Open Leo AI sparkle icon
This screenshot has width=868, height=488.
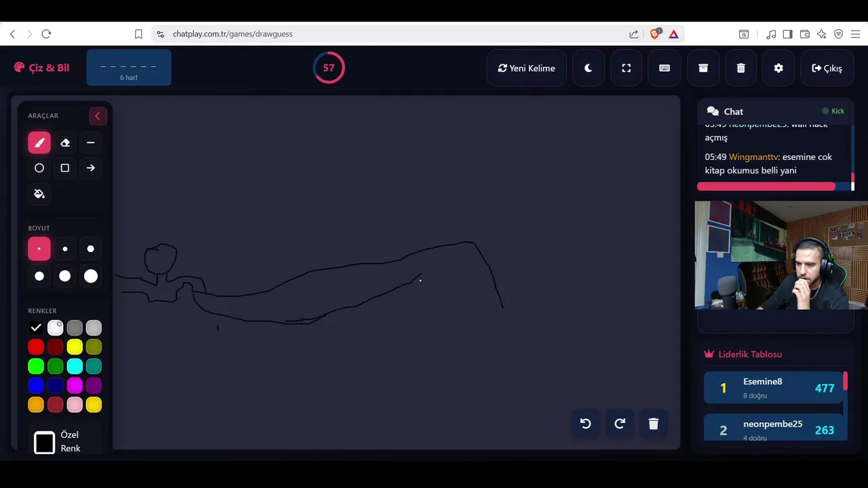[822, 34]
